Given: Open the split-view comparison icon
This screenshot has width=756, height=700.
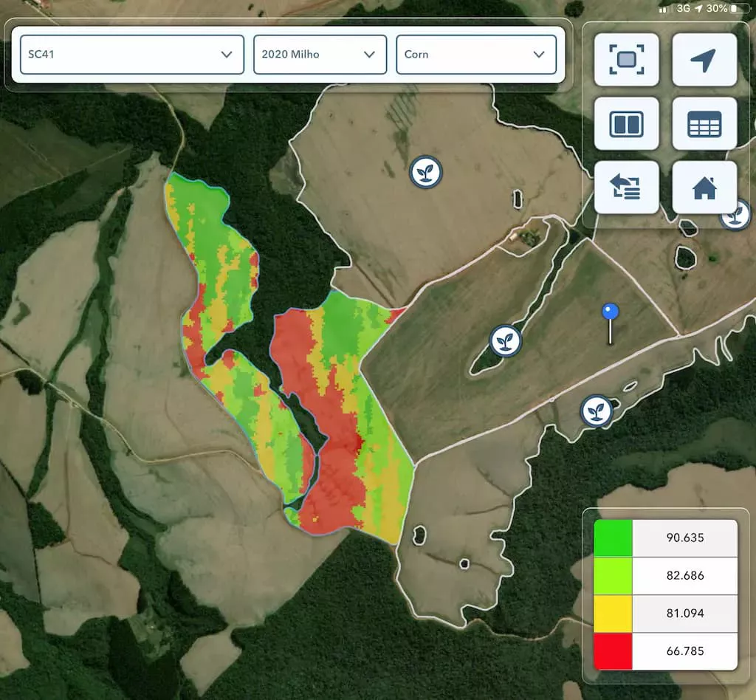Looking at the screenshot, I should click(626, 123).
